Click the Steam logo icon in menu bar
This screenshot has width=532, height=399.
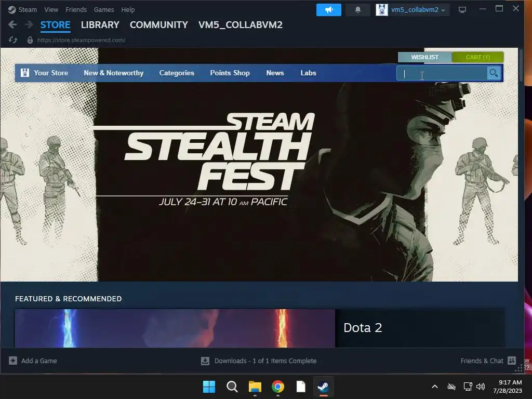point(12,10)
